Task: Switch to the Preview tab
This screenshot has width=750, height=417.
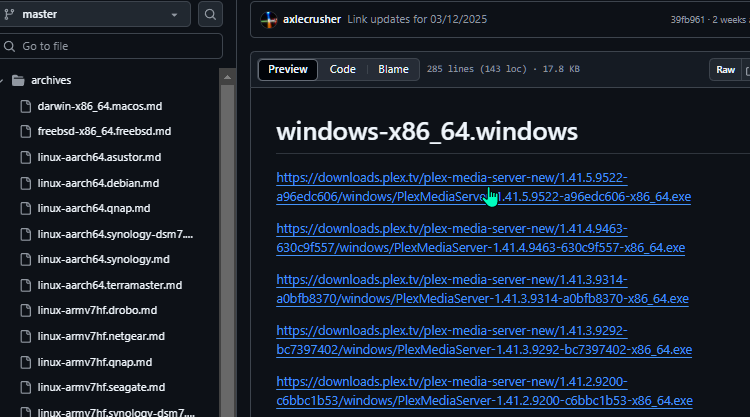Action: [288, 69]
